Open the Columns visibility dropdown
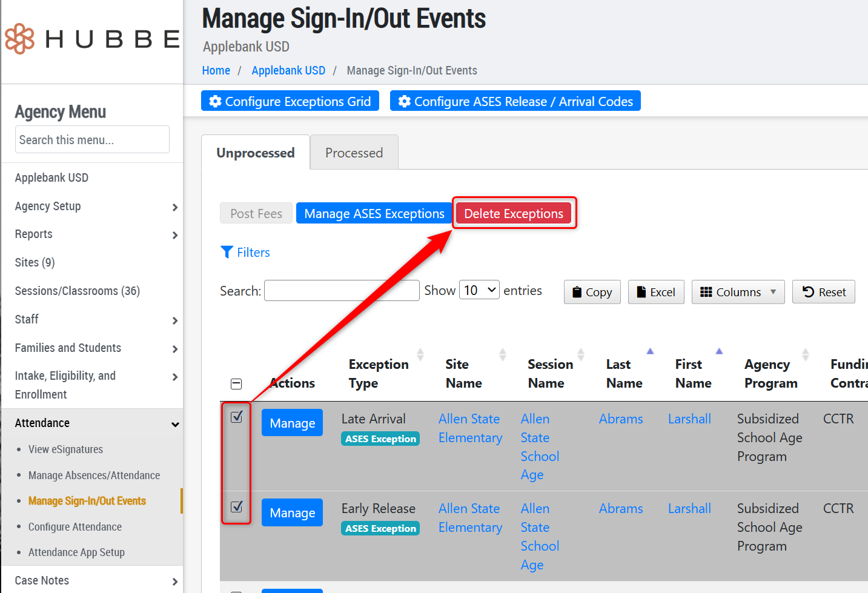This screenshot has width=868, height=593. [738, 292]
